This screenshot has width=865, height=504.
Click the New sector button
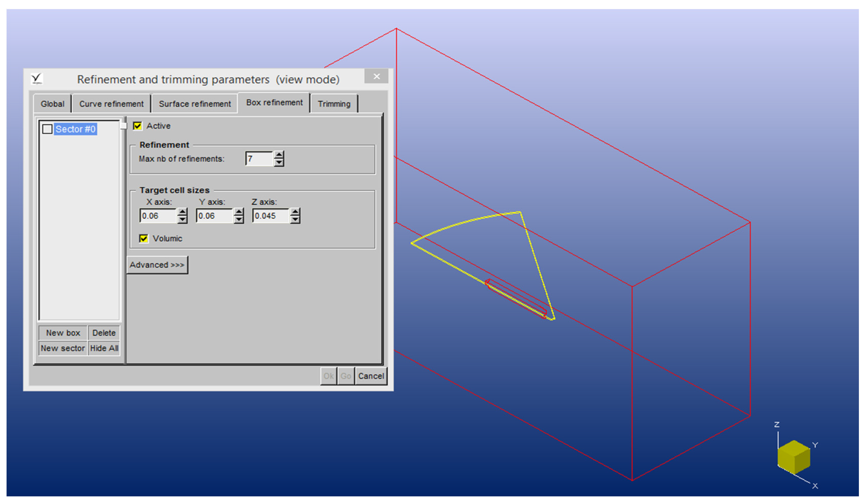click(63, 348)
